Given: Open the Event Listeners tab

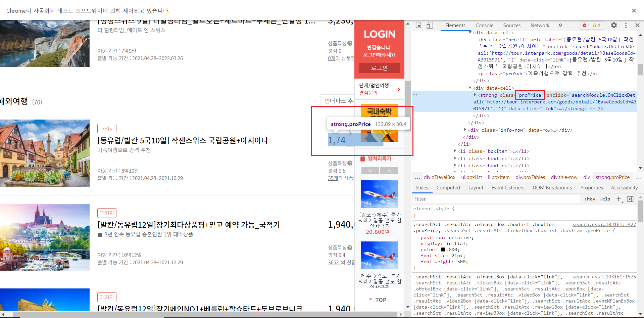Looking at the screenshot, I should point(508,188).
